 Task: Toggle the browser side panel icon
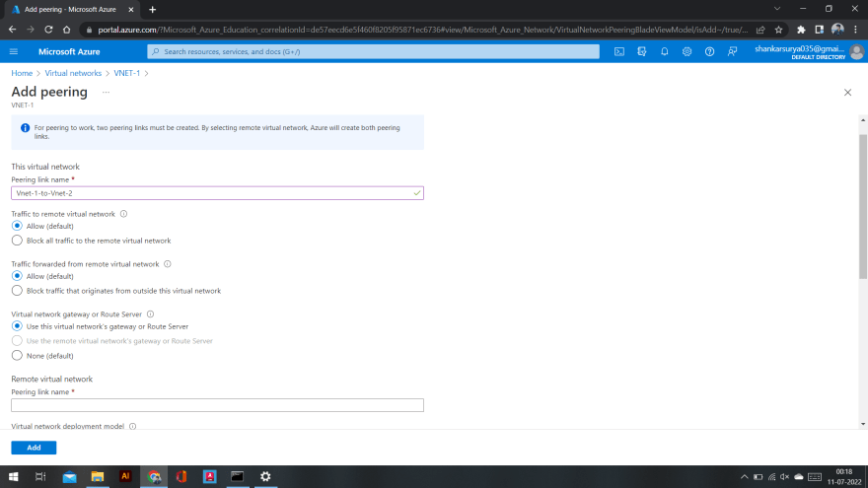[x=820, y=30]
